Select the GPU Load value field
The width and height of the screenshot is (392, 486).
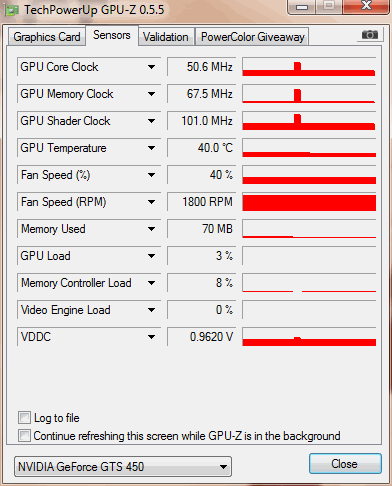pos(201,256)
